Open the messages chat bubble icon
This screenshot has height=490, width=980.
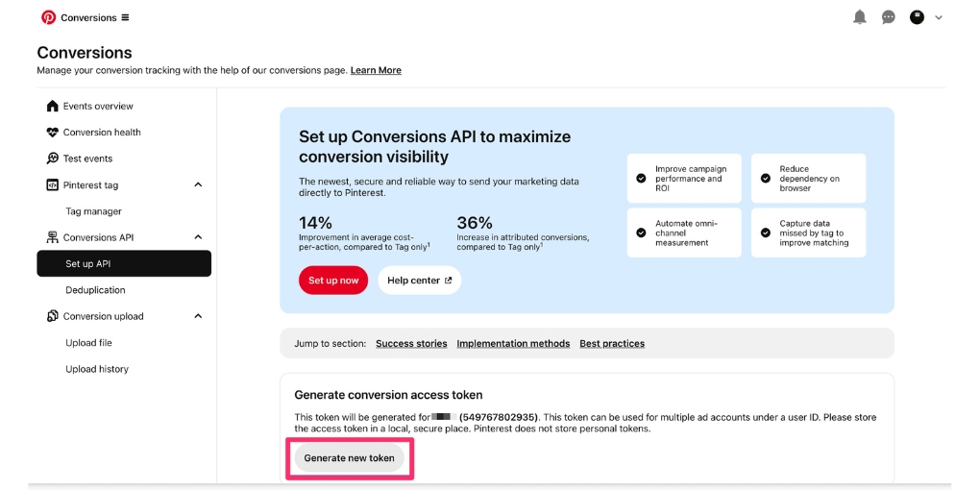[889, 17]
